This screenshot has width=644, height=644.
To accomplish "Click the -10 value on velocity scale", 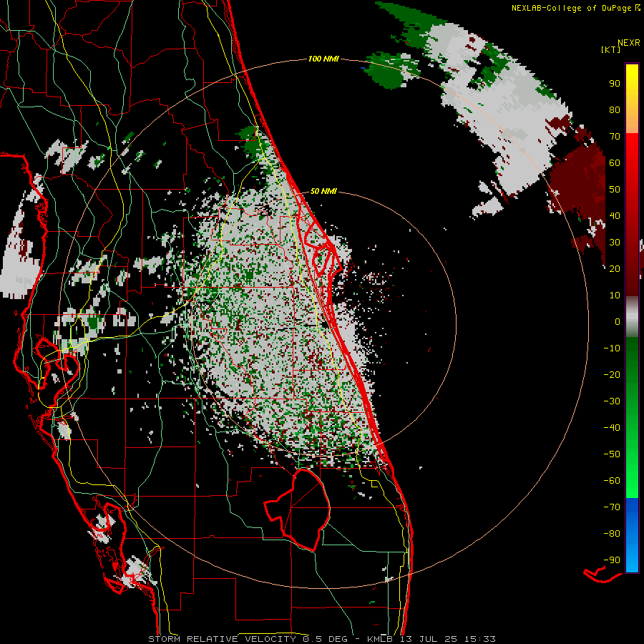I will coord(612,348).
